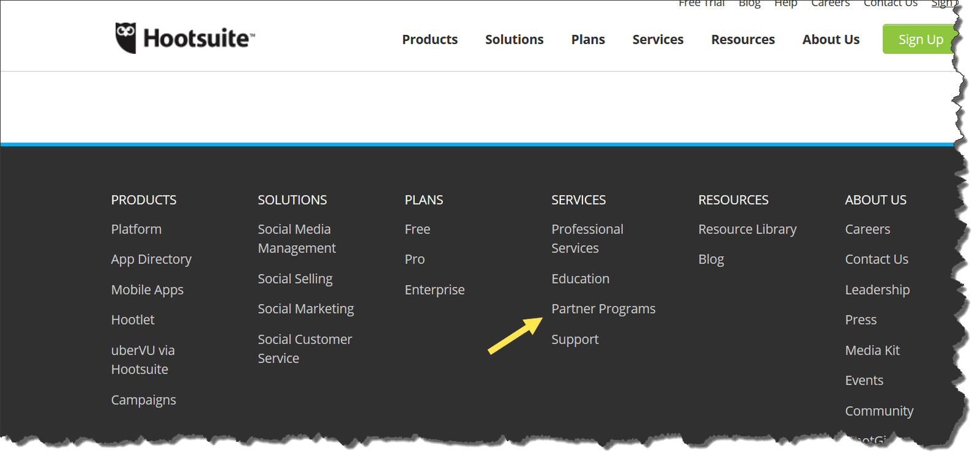980x459 pixels.
Task: Open Resources in the top navigation
Action: coord(742,39)
